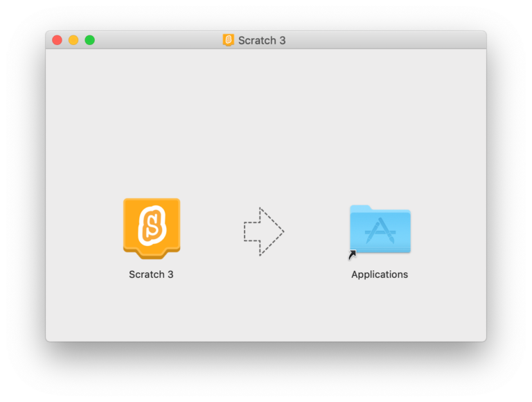The image size is (532, 402).
Task: Click empty window area above the dashed arrow
Action: [263, 139]
